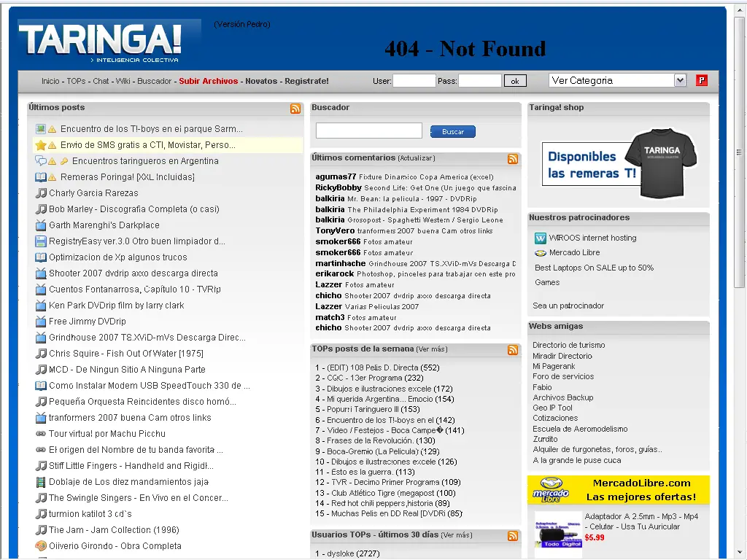
Task: Click the image icon on Encuentro de los T!-boys row
Action: [41, 129]
